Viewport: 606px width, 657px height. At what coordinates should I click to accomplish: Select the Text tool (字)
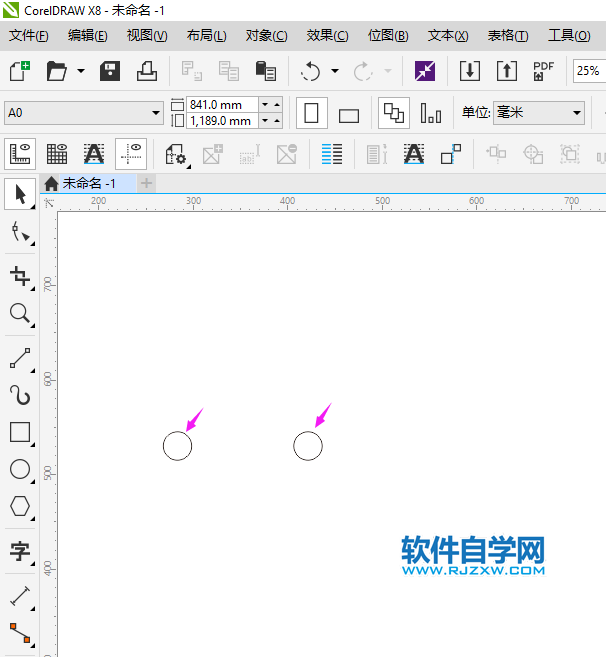[x=19, y=550]
